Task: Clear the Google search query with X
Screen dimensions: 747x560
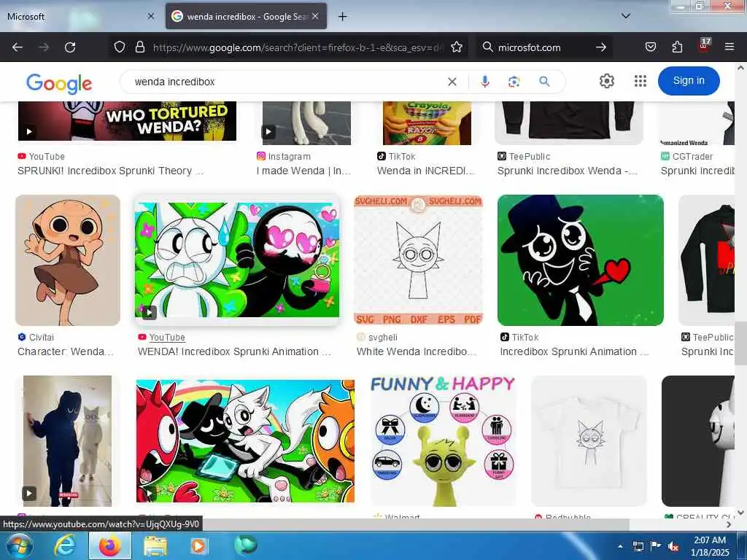Action: (452, 82)
